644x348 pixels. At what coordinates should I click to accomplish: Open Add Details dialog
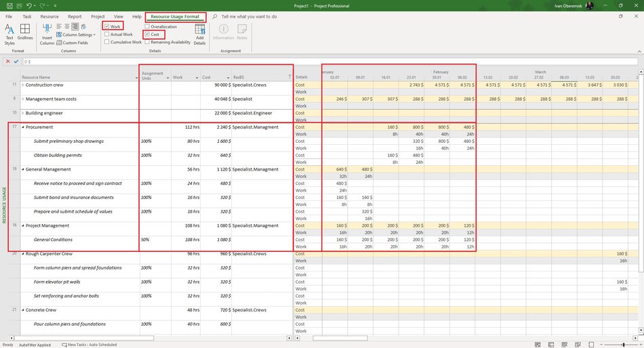[x=199, y=35]
